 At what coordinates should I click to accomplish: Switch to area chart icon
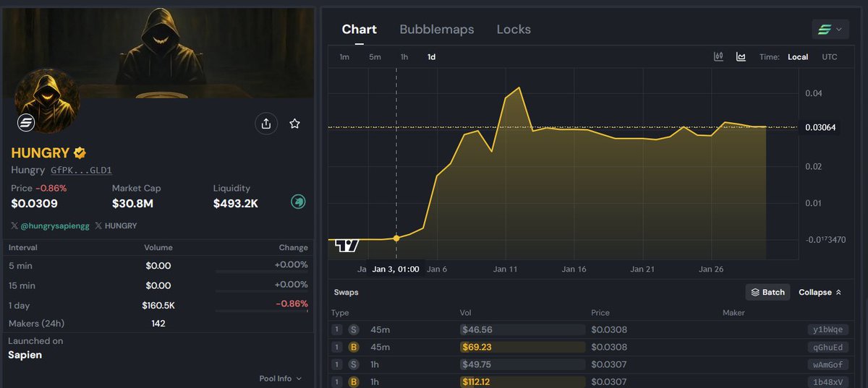741,56
